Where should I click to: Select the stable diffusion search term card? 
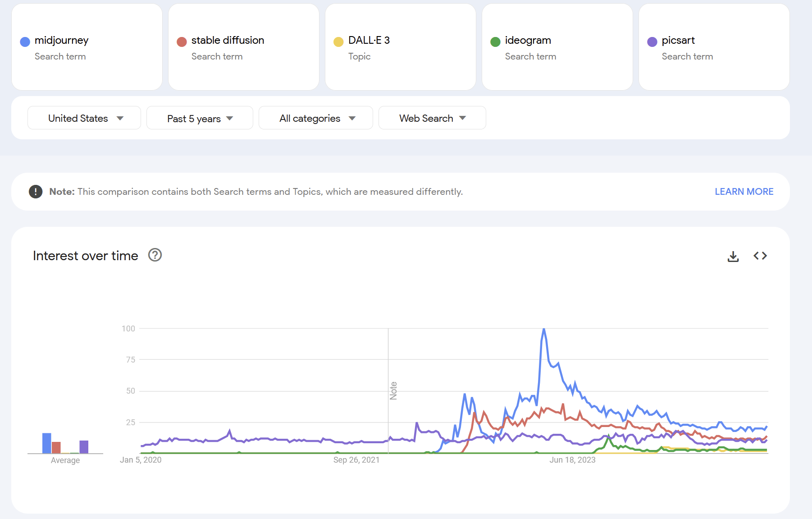pos(244,47)
